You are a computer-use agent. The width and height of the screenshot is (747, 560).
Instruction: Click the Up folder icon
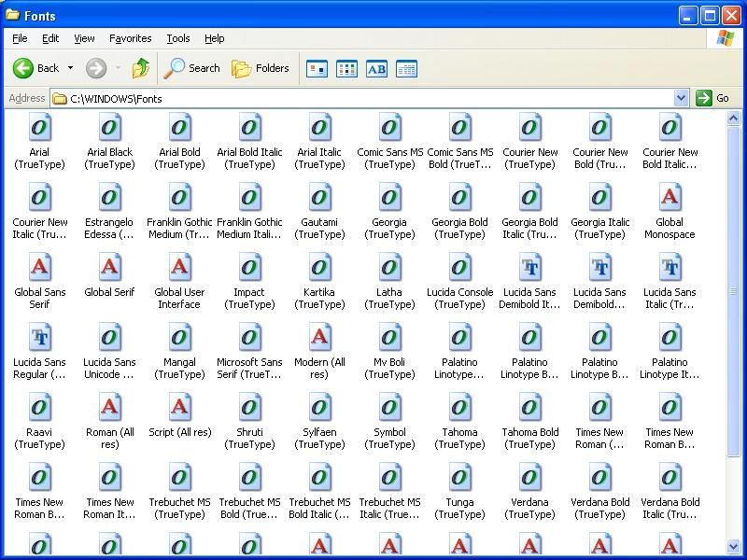(141, 68)
